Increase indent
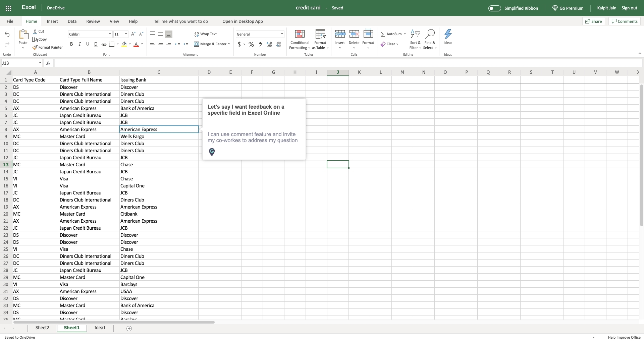This screenshot has height=341, width=644. [185, 44]
